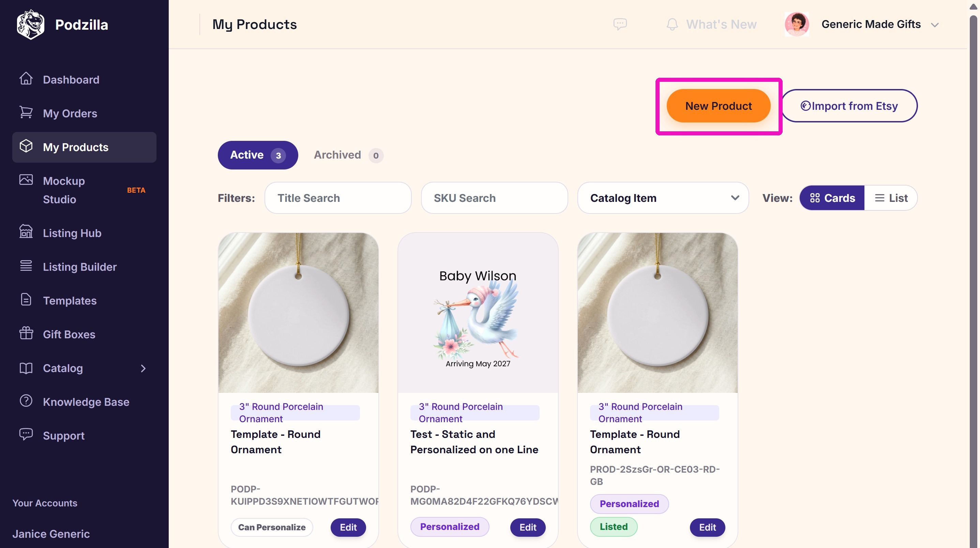The height and width of the screenshot is (548, 980).
Task: Open Mockup Studio image icon
Action: tap(26, 180)
